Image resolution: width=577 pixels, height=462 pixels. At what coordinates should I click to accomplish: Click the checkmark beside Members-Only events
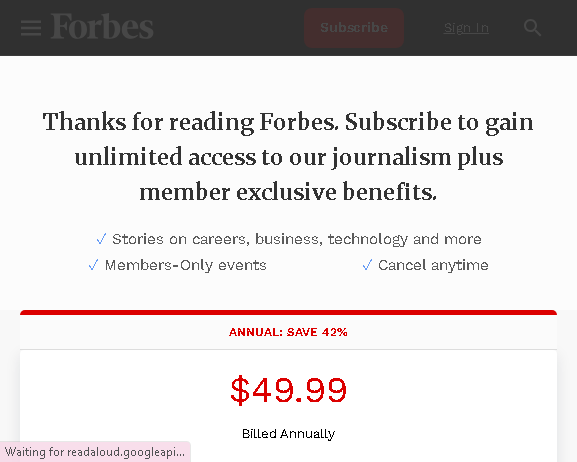pos(93,265)
